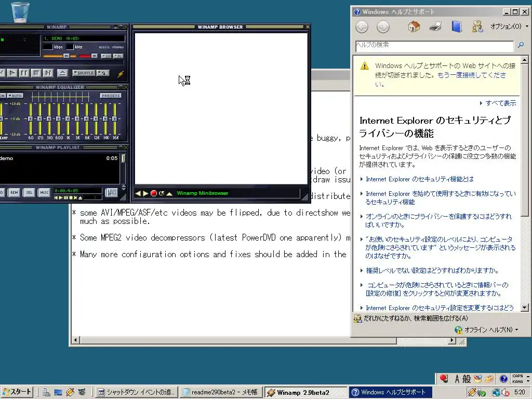Go back in Winamp Minibrowser
Image resolution: width=532 pixels, height=399 pixels.
138,193
